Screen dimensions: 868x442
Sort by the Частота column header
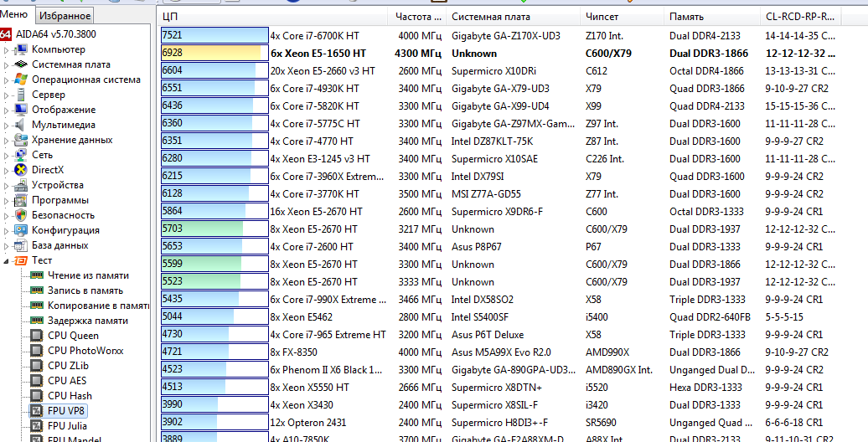click(x=417, y=17)
